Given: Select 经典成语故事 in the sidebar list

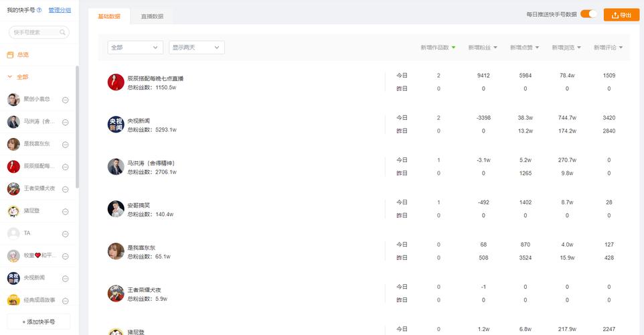Looking at the screenshot, I should 39,300.
